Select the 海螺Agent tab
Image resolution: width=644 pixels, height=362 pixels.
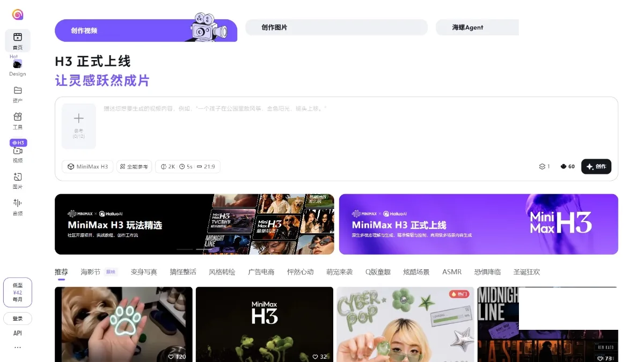(x=477, y=27)
